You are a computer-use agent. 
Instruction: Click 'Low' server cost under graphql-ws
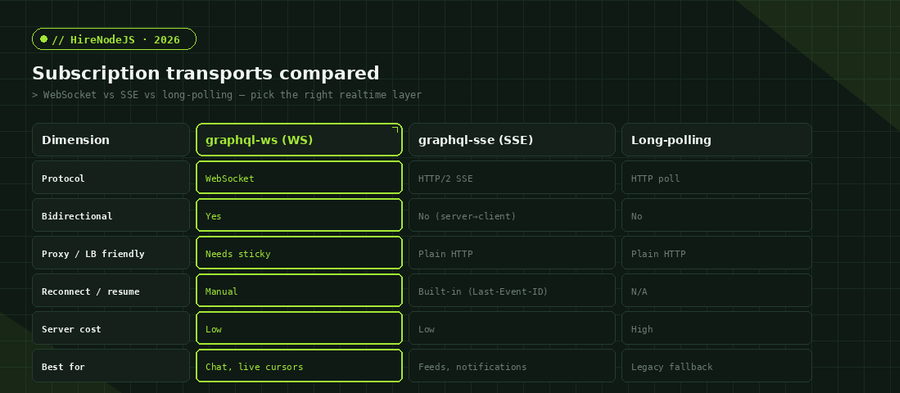(x=299, y=328)
